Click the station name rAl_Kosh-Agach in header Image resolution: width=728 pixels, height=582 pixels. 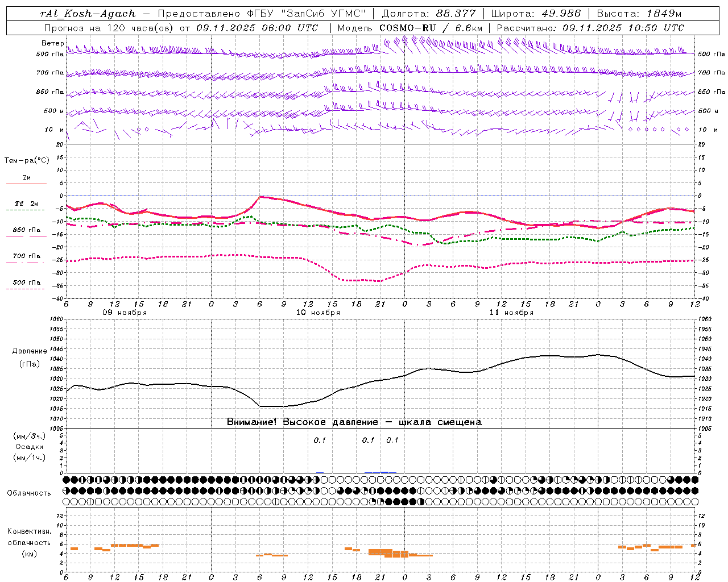click(x=88, y=14)
